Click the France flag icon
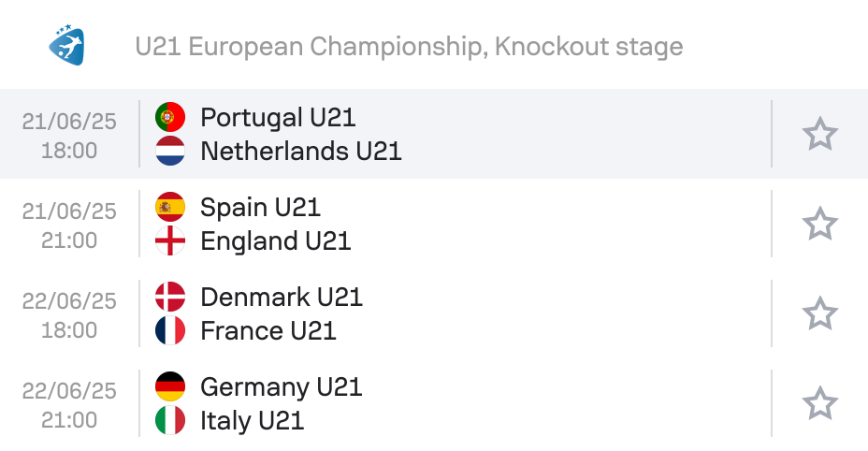Screen dimensions: 868x451 170,330
